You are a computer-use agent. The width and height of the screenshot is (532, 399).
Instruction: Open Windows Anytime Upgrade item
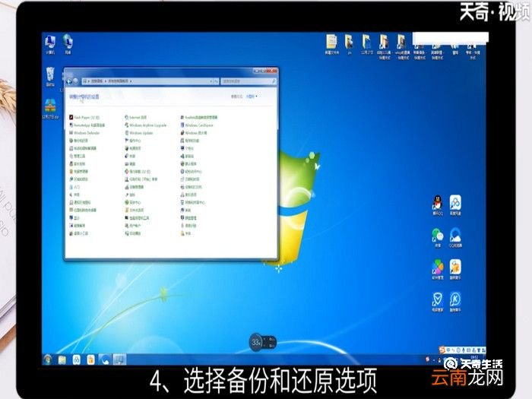pyautogui.click(x=146, y=125)
